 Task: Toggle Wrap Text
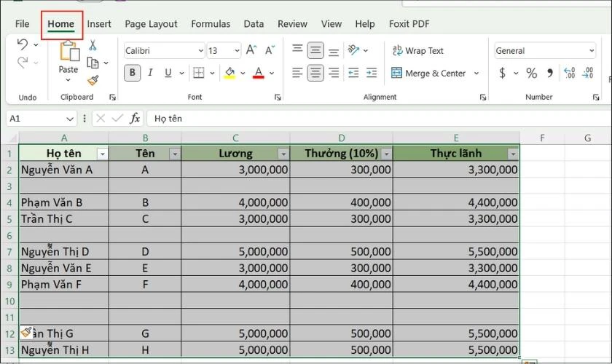coord(418,51)
